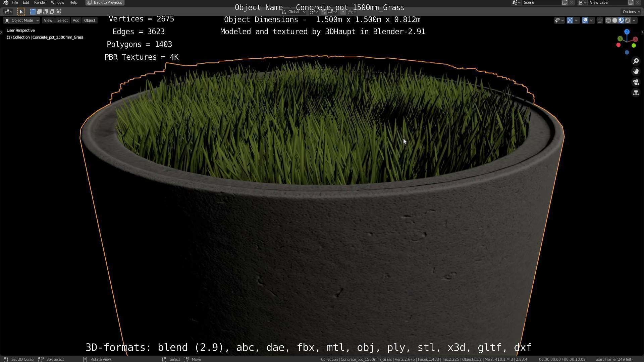Screen dimensions: 644x362
Task: Click the Y axis on navigation gizmo
Action: (620, 39)
